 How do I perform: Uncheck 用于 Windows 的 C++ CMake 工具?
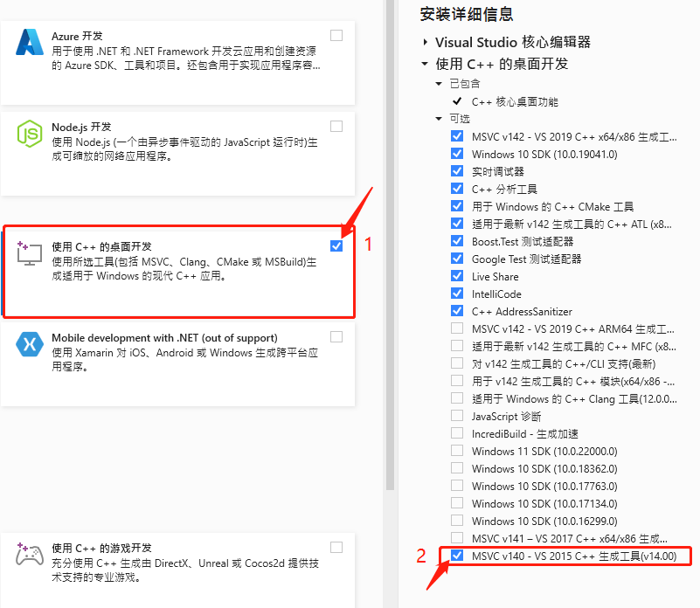(457, 206)
